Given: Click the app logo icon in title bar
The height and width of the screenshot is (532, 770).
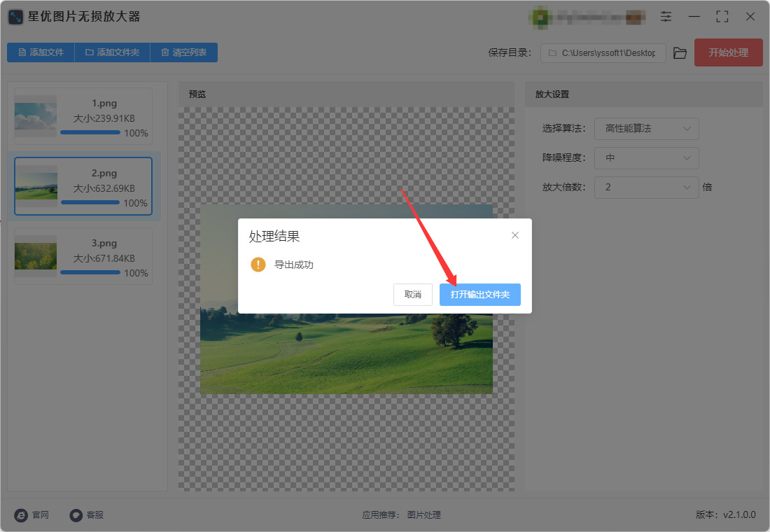Looking at the screenshot, I should point(15,17).
